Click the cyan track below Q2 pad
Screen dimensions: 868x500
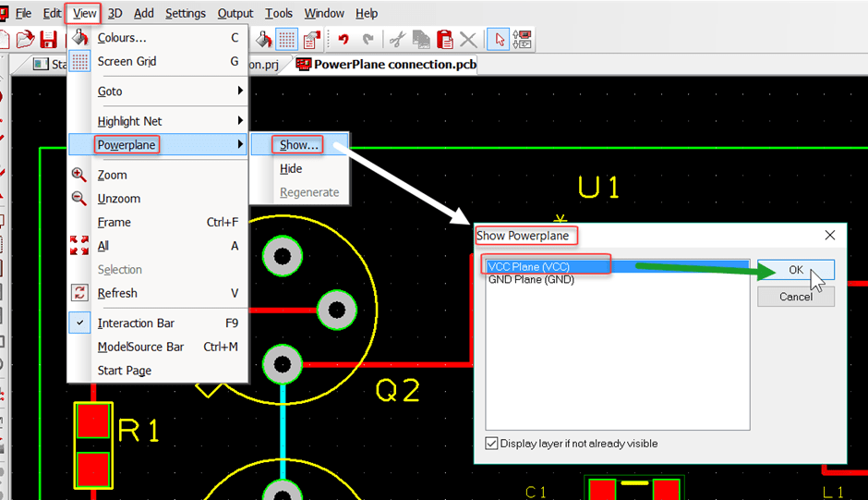[283, 431]
